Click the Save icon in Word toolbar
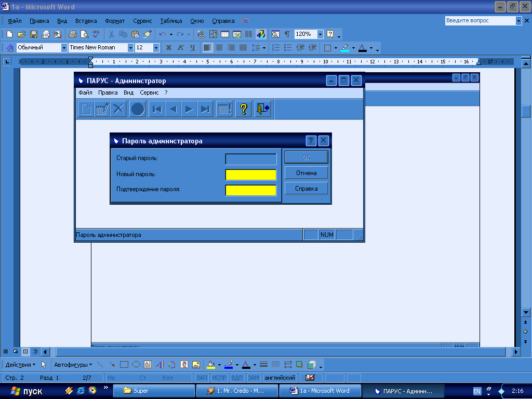Screen dimensions: 532x399 (33, 34)
